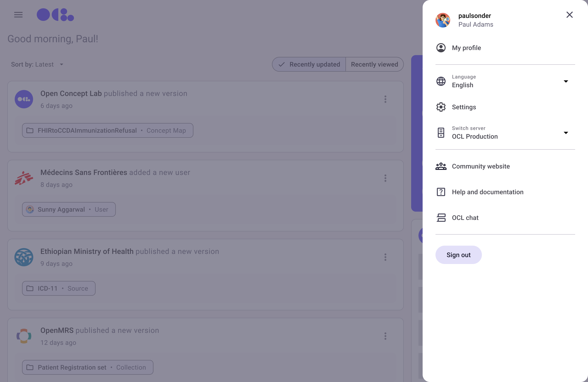This screenshot has height=382, width=588.
Task: Open the Settings menu item
Action: [464, 107]
